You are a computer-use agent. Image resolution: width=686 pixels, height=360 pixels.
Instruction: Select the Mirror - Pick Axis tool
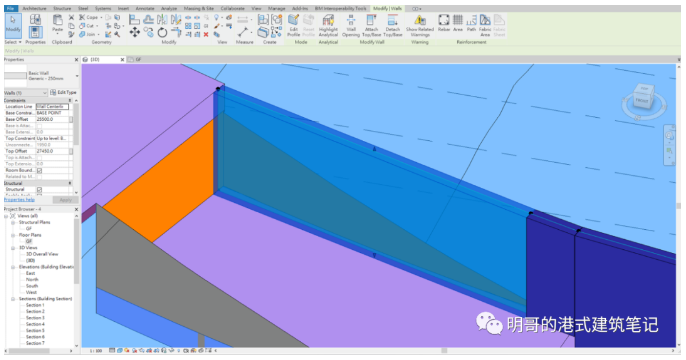tap(162, 19)
